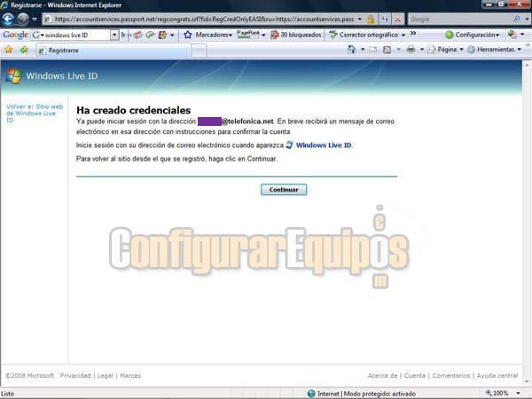Viewport: 532px width, 399px height.
Task: Open a new blank tab
Action: (199, 51)
